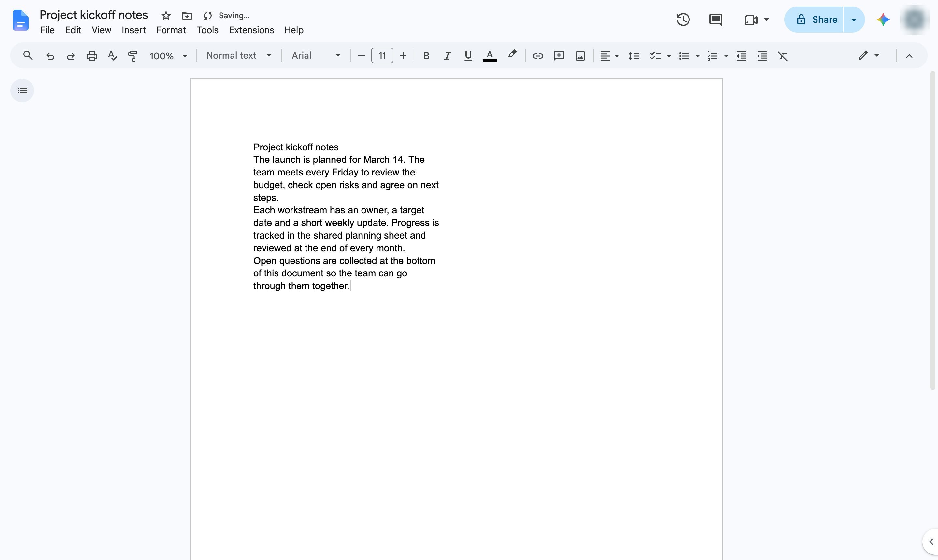Print the document

[92, 56]
